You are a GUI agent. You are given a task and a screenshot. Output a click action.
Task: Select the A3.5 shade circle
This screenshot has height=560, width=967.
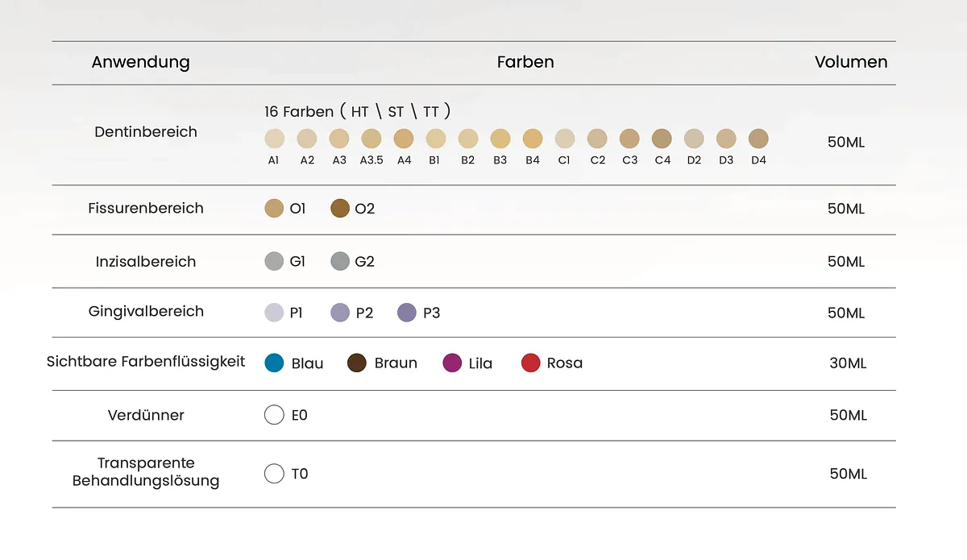[x=371, y=139]
